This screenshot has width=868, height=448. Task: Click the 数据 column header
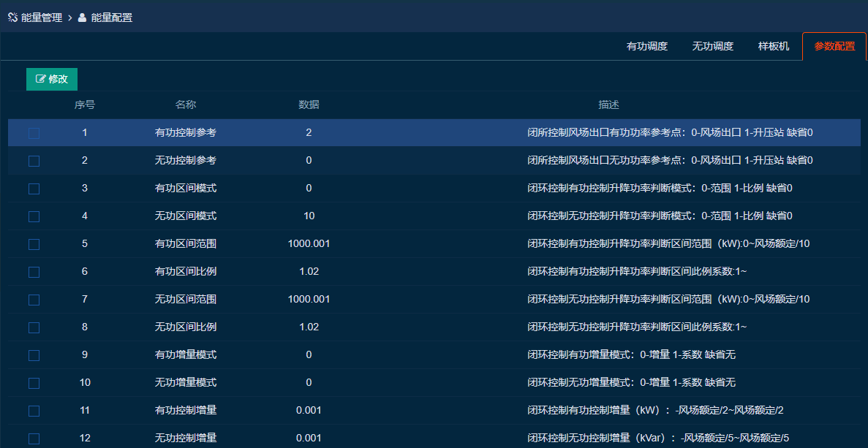pyautogui.click(x=309, y=105)
